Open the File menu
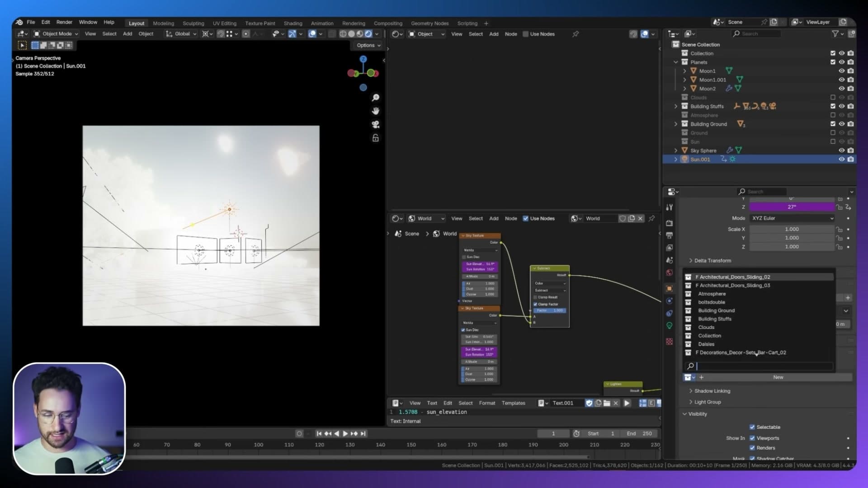This screenshot has width=868, height=488. pos(31,22)
